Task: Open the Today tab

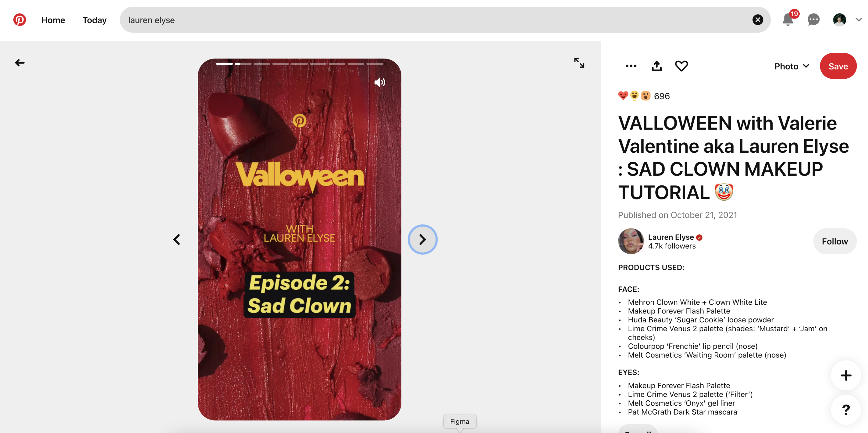Action: (95, 20)
